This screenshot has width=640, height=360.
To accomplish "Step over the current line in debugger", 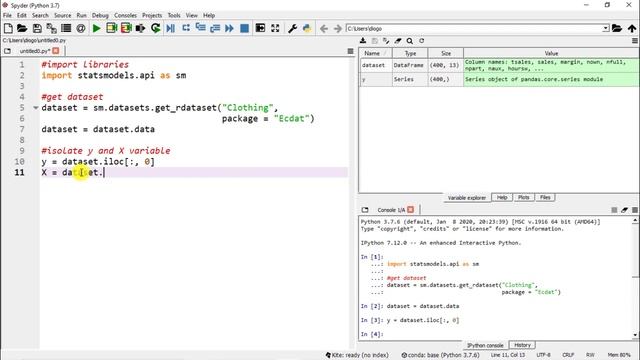I will (186, 28).
